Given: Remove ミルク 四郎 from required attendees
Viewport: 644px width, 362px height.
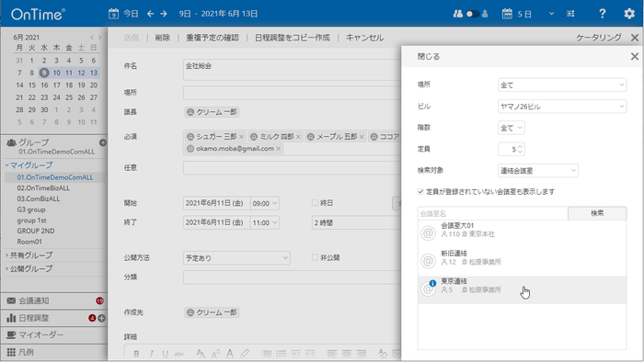Looking at the screenshot, I should tap(299, 137).
